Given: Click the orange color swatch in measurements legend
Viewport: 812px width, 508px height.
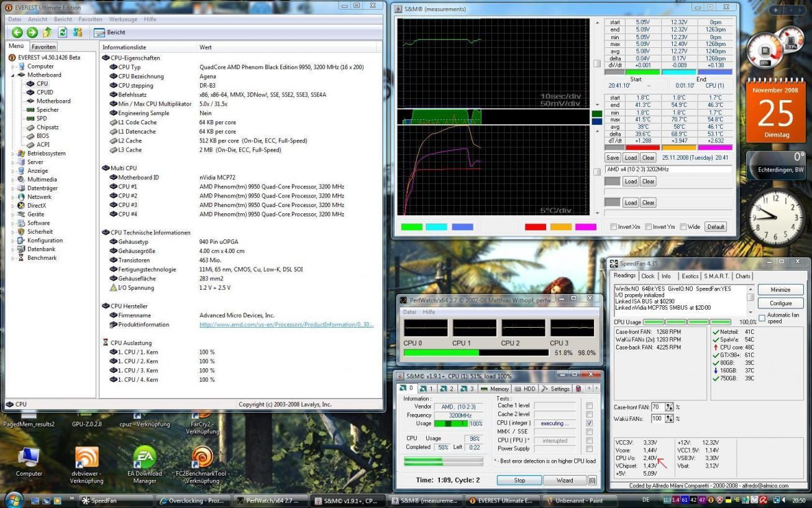Looking at the screenshot, I should coord(561,227).
